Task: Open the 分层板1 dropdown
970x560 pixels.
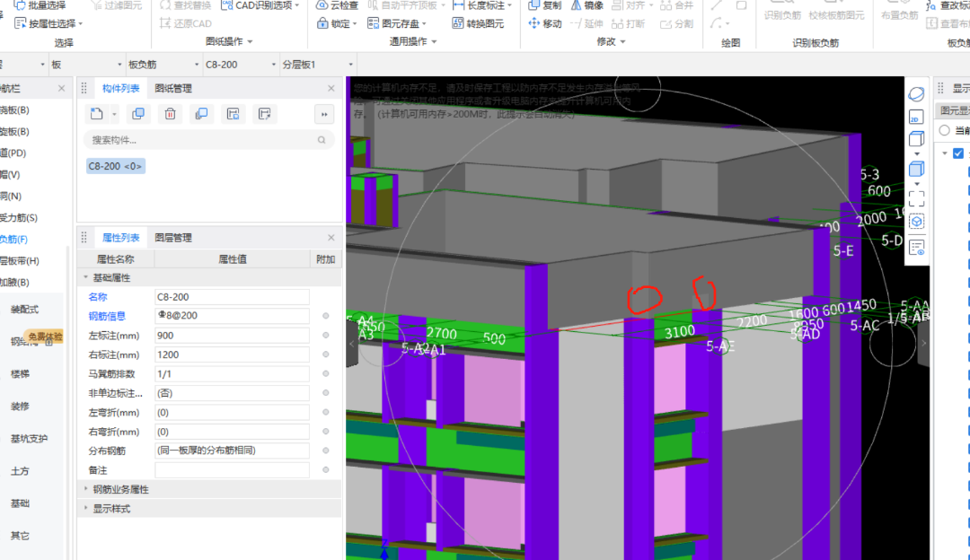Action: point(317,65)
